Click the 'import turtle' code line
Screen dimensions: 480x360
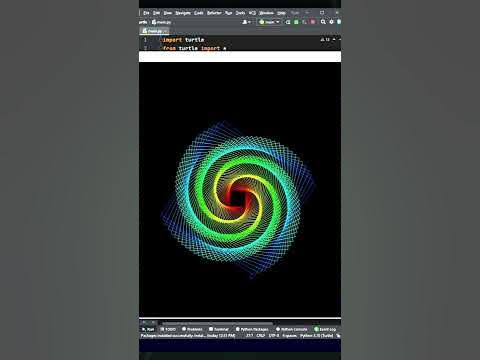pos(183,40)
